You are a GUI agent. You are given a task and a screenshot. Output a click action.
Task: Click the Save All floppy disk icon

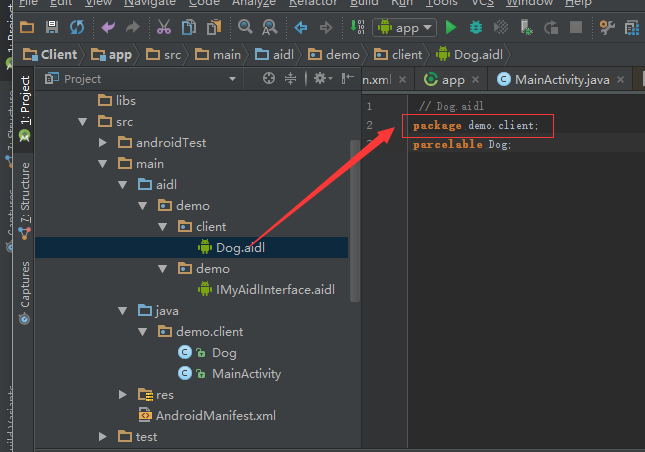click(x=52, y=28)
